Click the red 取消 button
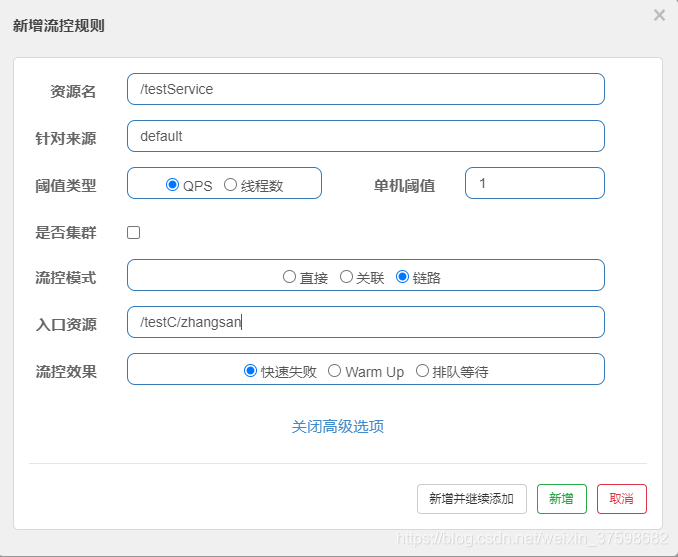678x557 pixels. click(622, 499)
